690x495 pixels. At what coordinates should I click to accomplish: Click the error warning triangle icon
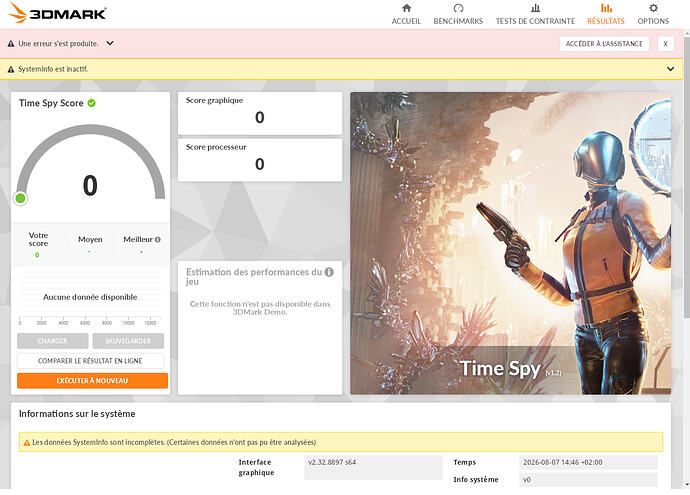(11, 44)
